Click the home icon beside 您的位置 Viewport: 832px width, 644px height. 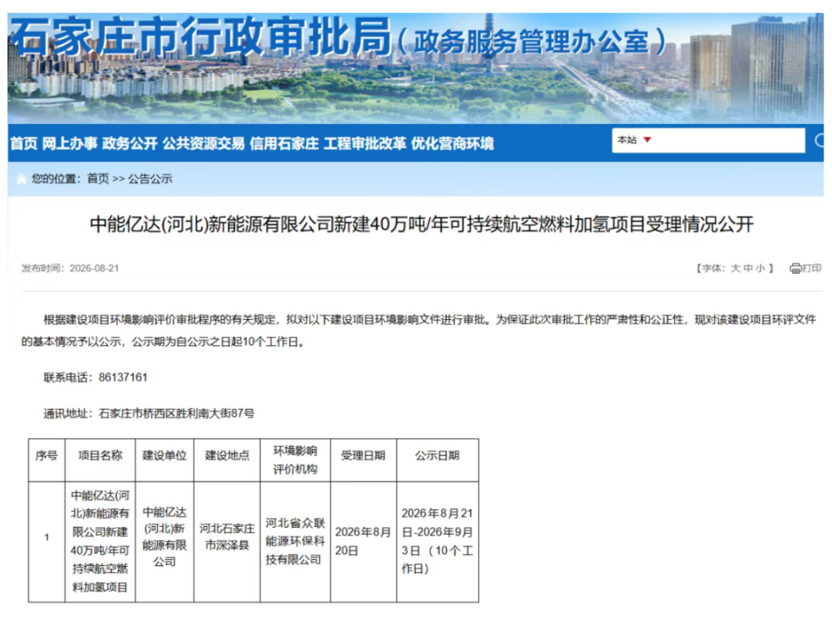click(x=22, y=179)
